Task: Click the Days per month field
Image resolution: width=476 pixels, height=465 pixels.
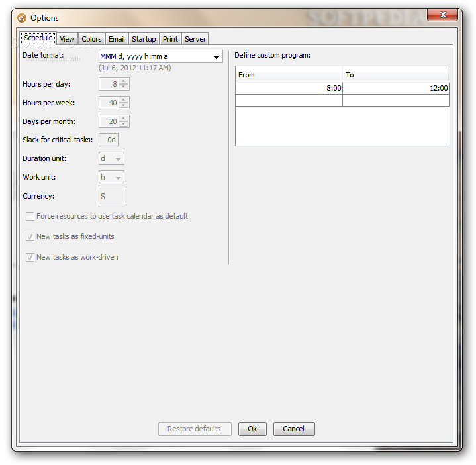Action: pos(109,121)
